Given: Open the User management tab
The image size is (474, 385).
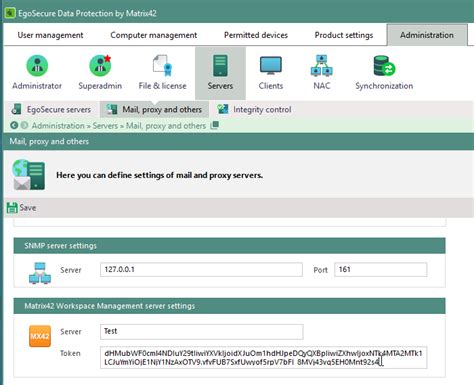Looking at the screenshot, I should 50,35.
